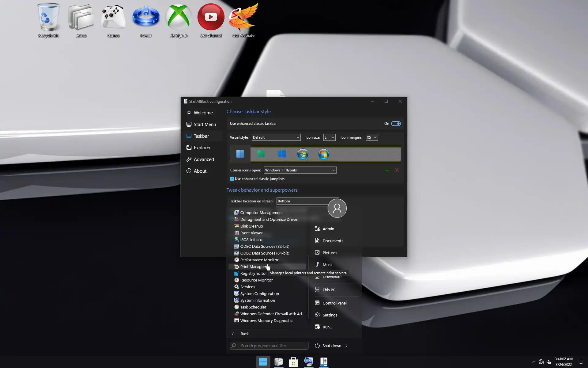Open Registry Editor from the list

pyautogui.click(x=253, y=273)
